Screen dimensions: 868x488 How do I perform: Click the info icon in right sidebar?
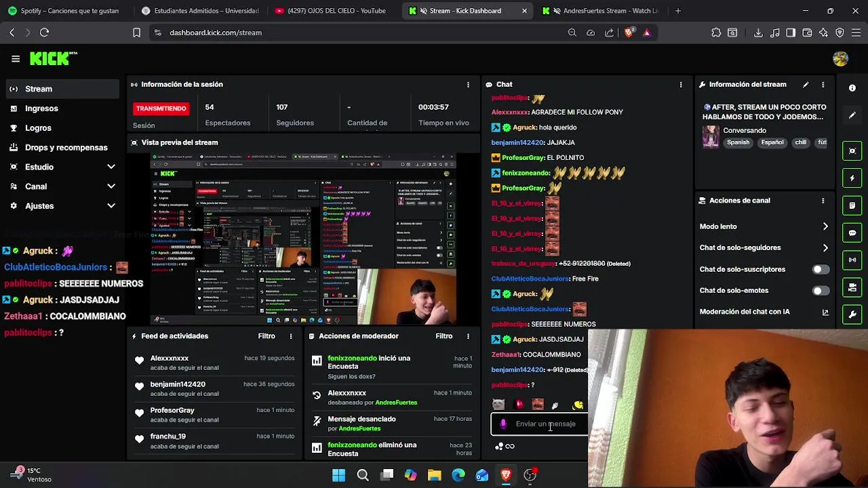[852, 88]
